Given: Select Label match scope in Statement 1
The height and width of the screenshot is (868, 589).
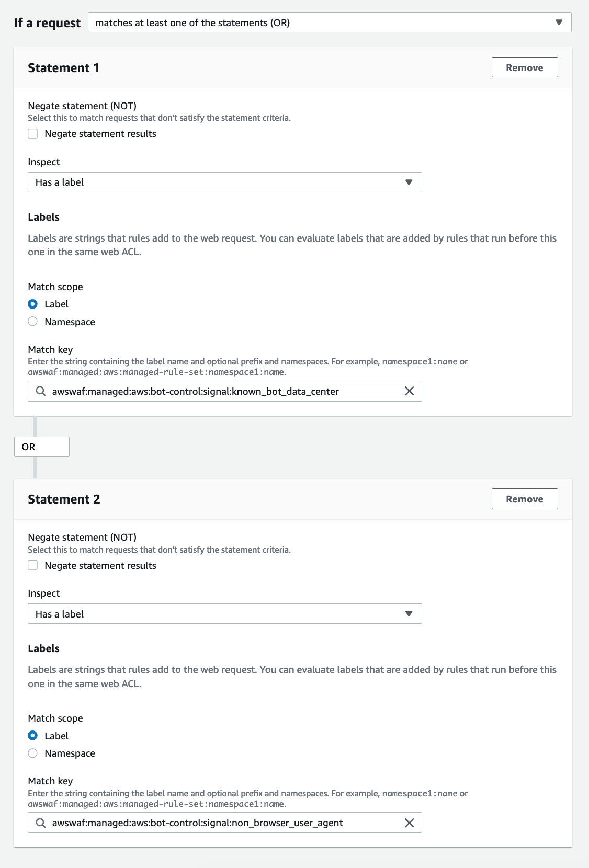Looking at the screenshot, I should click(x=33, y=304).
